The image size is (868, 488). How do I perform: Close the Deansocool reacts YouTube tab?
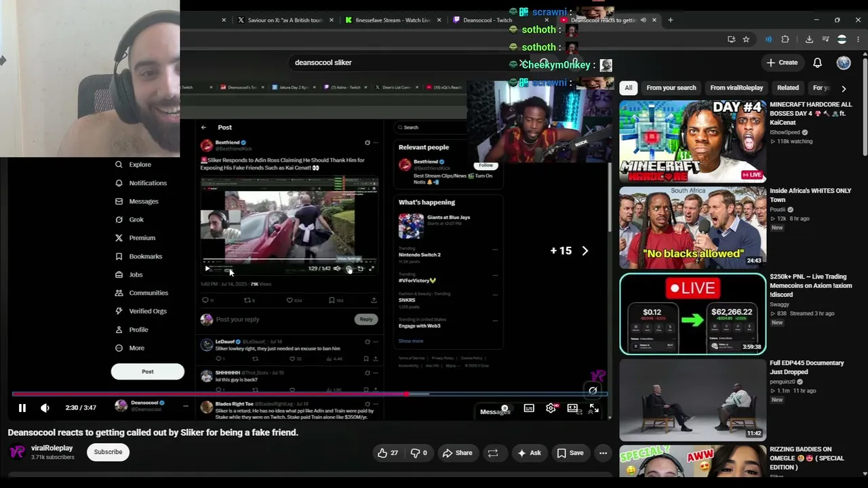pos(654,20)
